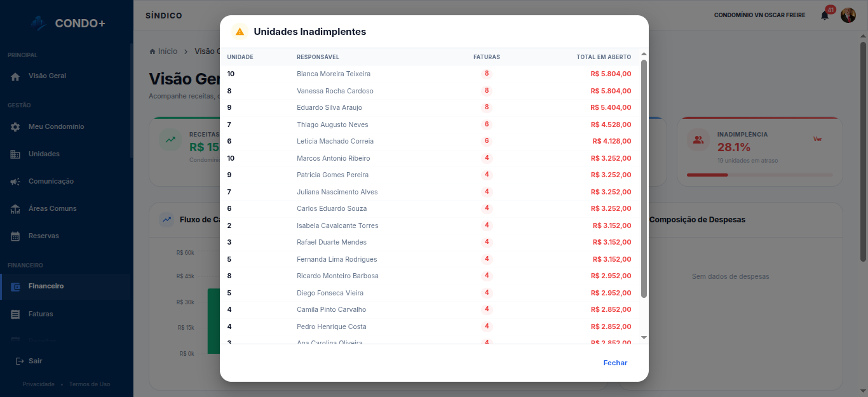Click Ver on Inadimplência card
This screenshot has width=868, height=397.
818,139
